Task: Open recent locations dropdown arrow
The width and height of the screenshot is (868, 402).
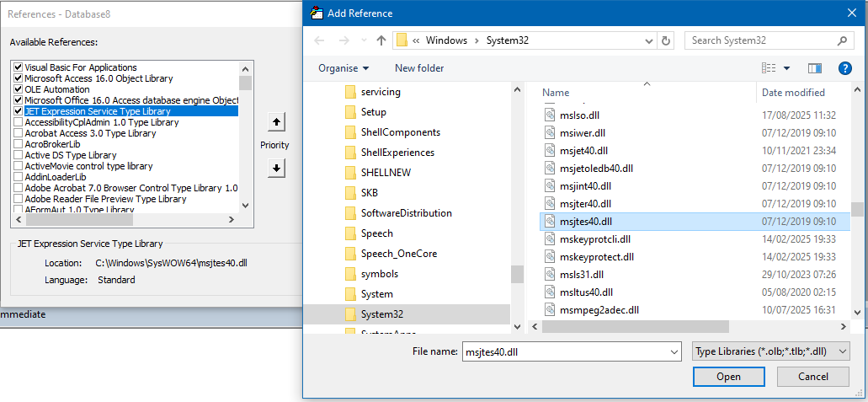Action: [363, 40]
